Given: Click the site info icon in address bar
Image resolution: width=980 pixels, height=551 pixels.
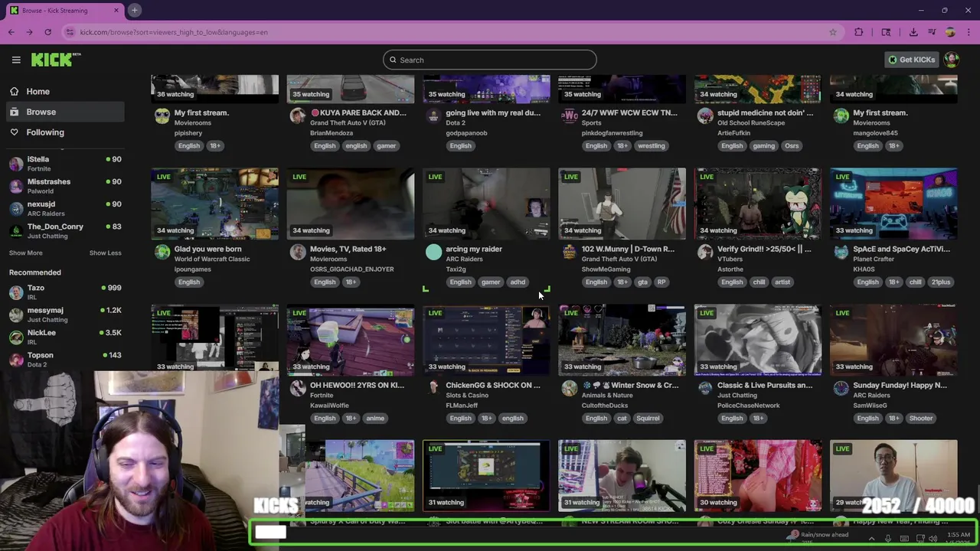Looking at the screenshot, I should [70, 32].
